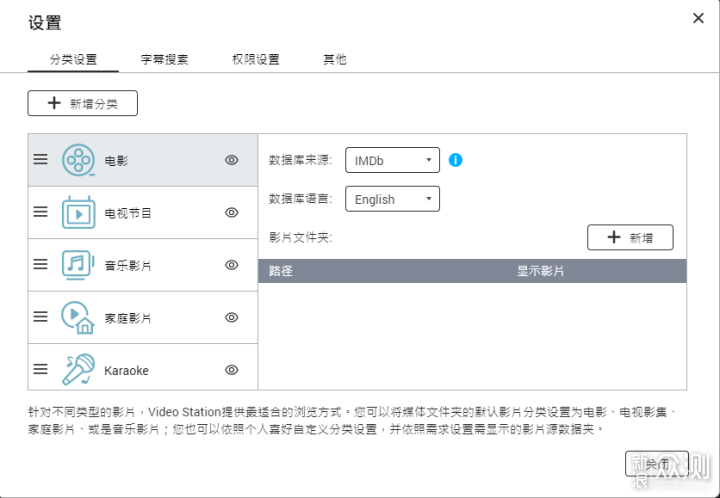This screenshot has height=498, width=720.
Task: Click the TV screen icon for 电视节目
Action: [x=79, y=213]
